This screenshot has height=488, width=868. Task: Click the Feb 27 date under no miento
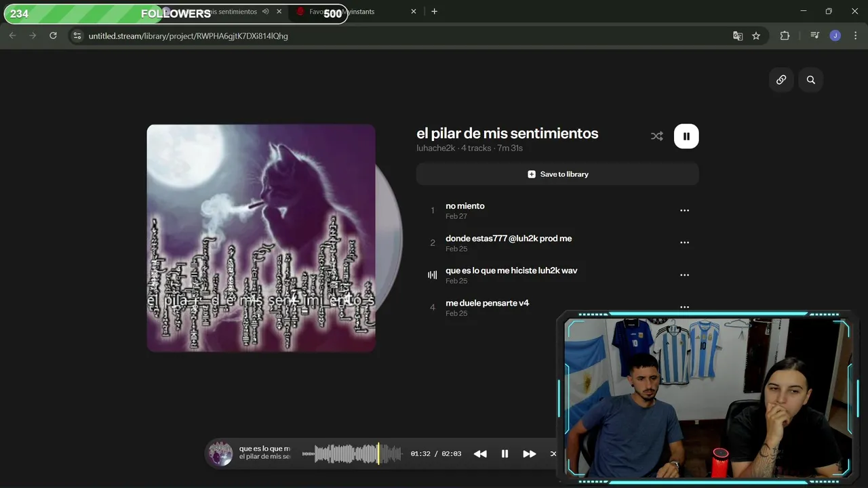pos(456,216)
